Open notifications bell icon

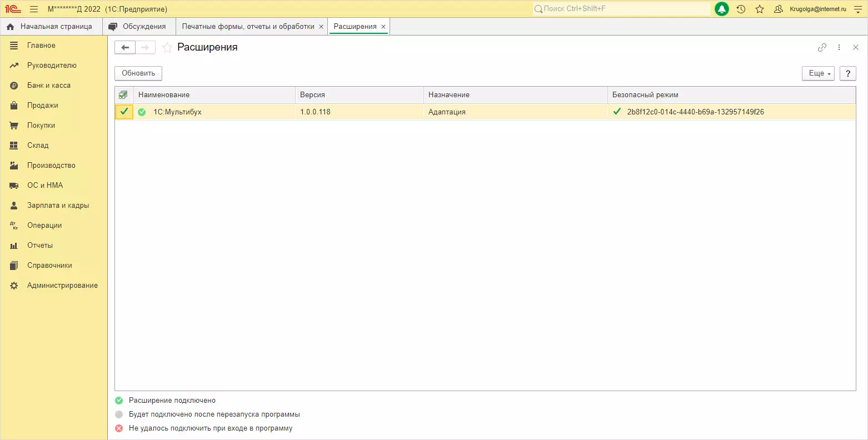[x=721, y=9]
